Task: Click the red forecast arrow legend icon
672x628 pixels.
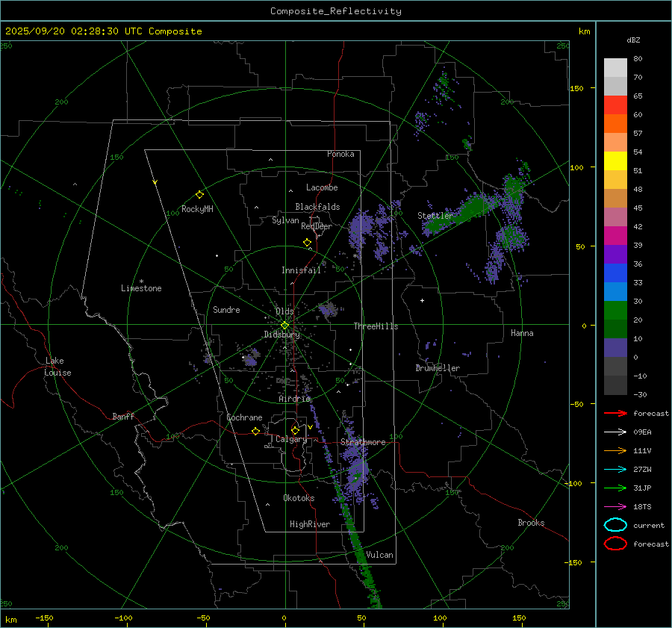Action: (615, 413)
